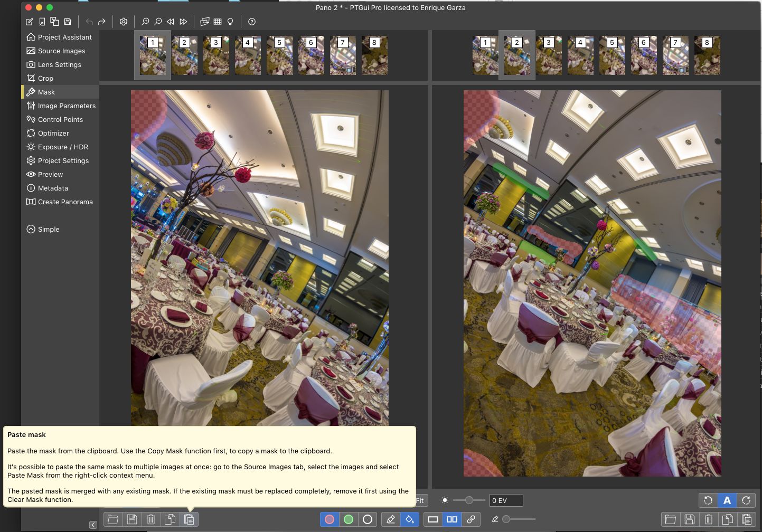Click the paste mask icon in left toolbar
This screenshot has width=762, height=532.
(x=189, y=519)
